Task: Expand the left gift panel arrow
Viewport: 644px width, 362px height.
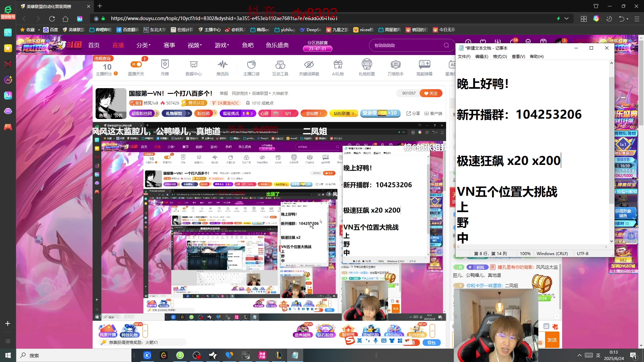Action: tap(145, 331)
